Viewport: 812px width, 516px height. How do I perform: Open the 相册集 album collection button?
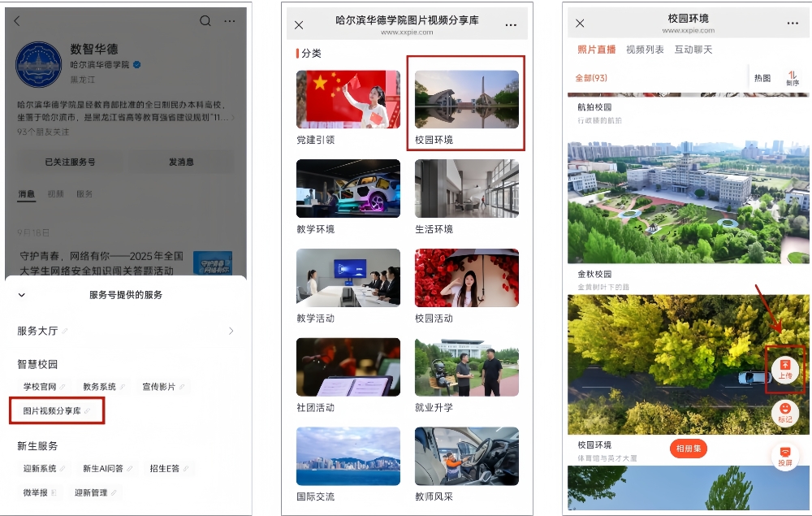click(x=689, y=448)
